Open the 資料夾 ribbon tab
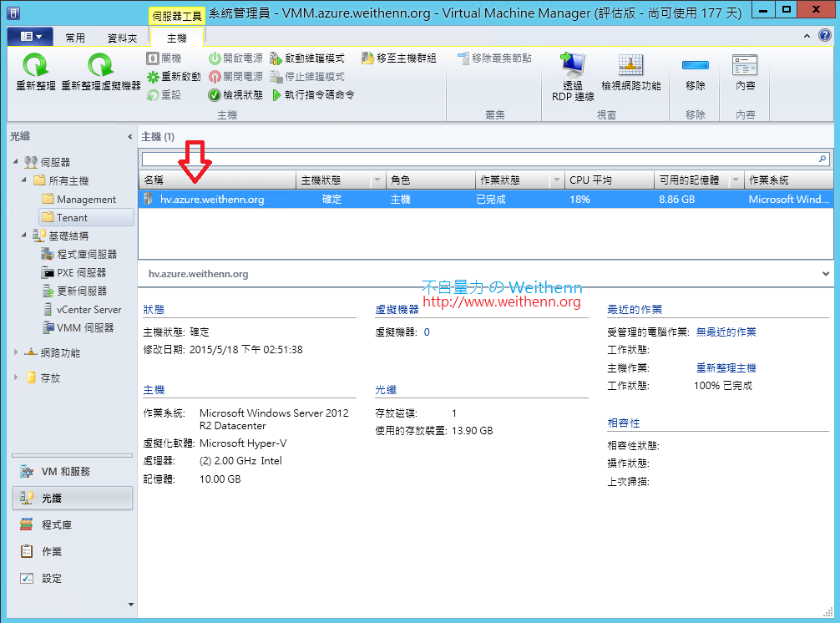Image resolution: width=840 pixels, height=623 pixels. click(x=124, y=36)
